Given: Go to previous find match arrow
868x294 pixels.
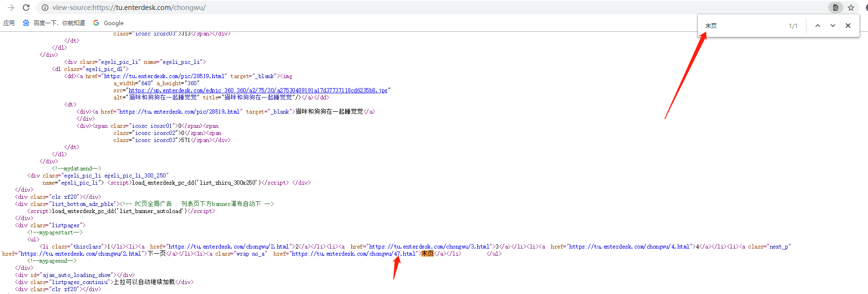Looking at the screenshot, I should pyautogui.click(x=818, y=26).
